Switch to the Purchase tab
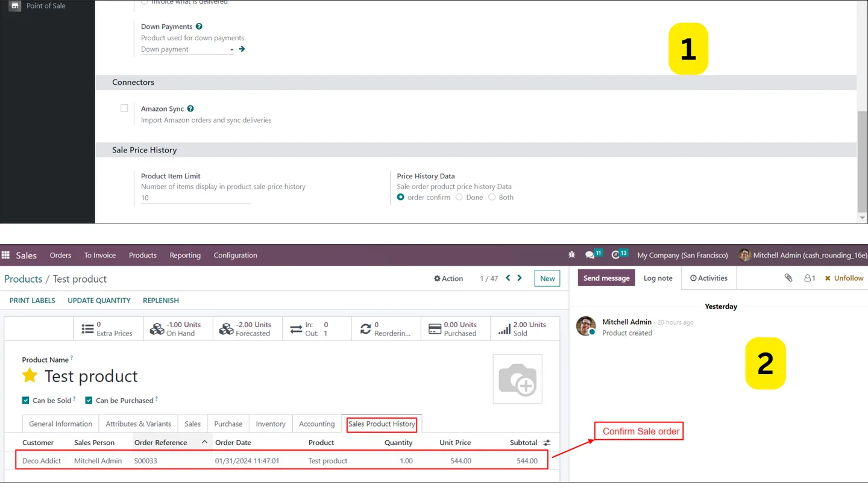Screen dimensions: 868x488 tap(228, 424)
